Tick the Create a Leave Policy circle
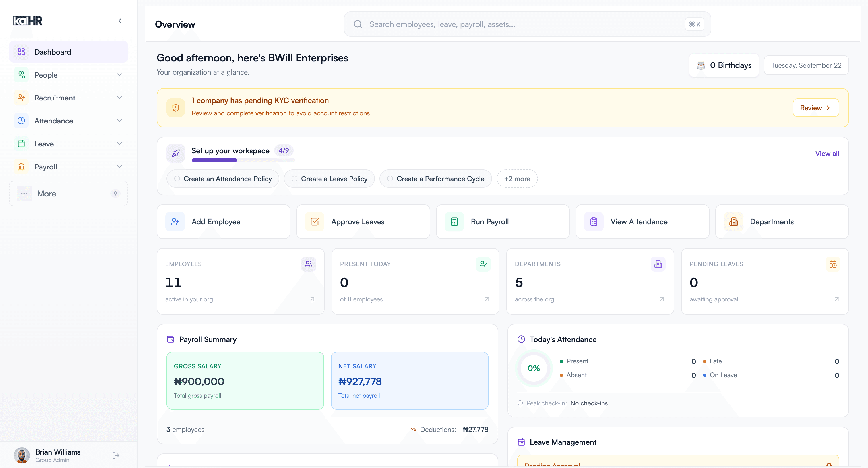 click(x=294, y=179)
